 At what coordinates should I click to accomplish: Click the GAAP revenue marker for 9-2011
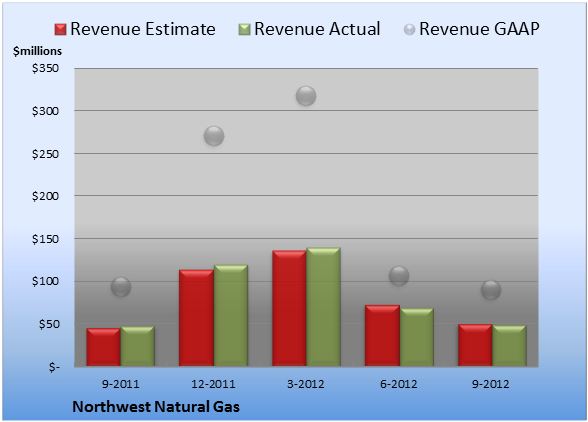point(121,287)
